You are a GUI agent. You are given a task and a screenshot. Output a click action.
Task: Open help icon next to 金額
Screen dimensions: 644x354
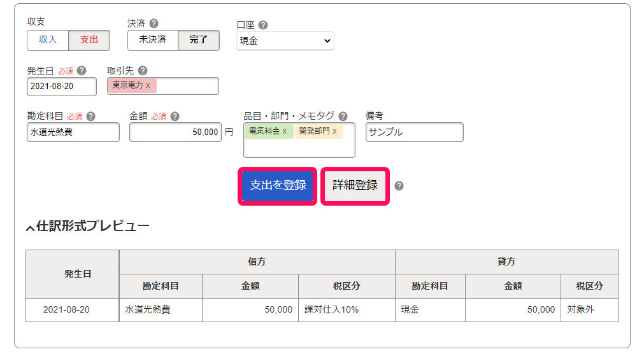coord(175,117)
